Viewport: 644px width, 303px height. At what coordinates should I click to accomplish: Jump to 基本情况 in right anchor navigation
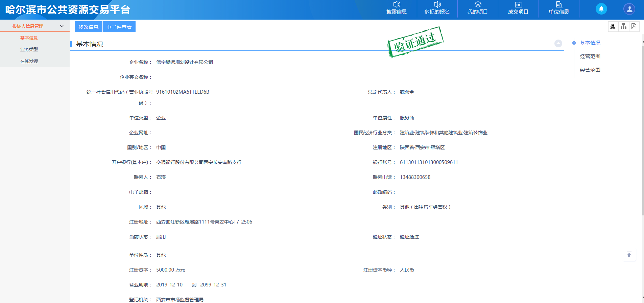590,43
